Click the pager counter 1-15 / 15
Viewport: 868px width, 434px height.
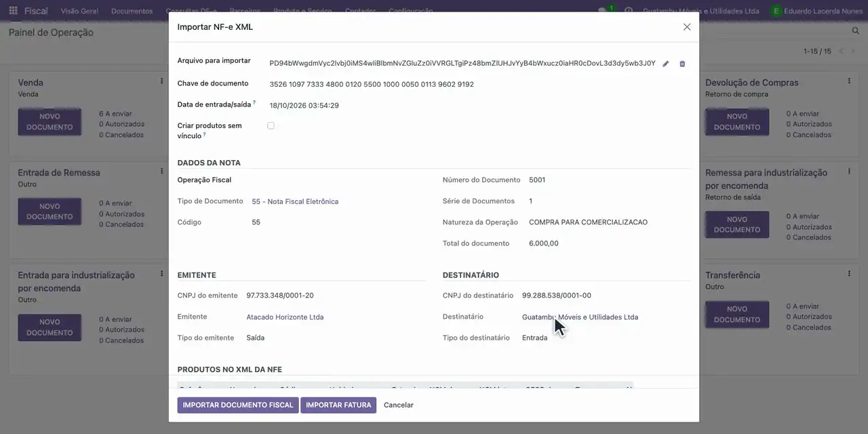(817, 51)
